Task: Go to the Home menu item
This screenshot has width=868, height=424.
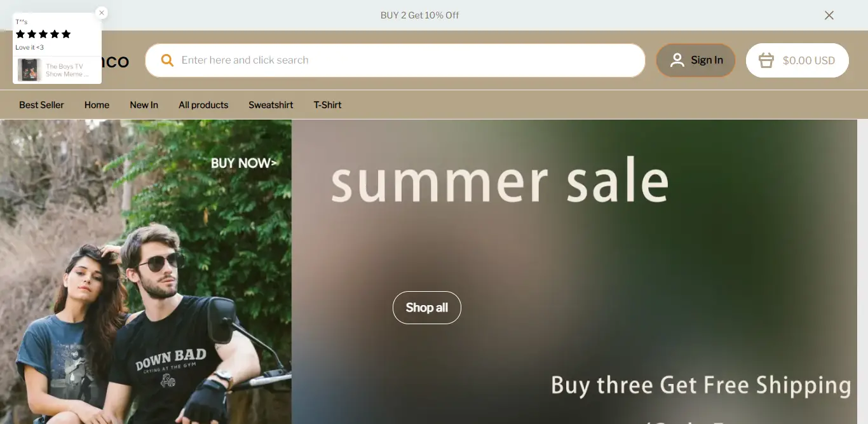Action: (x=97, y=105)
